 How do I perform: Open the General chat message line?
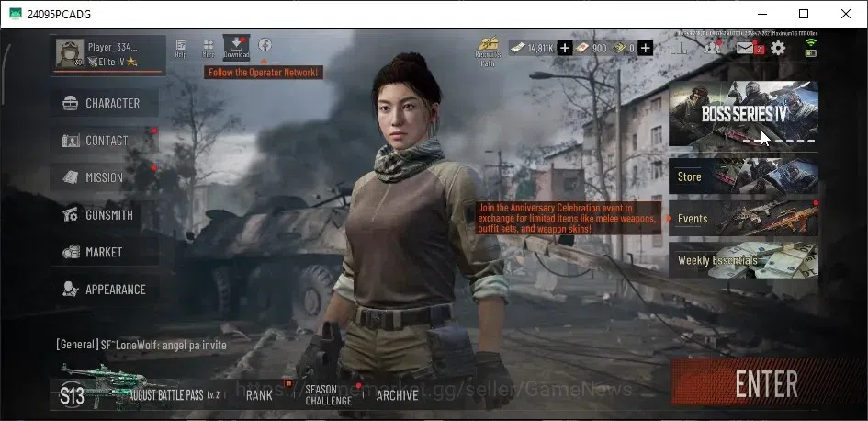[141, 345]
